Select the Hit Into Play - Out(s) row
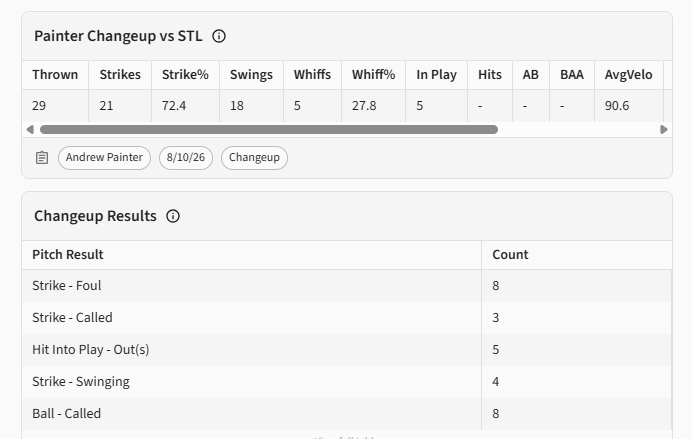Image resolution: width=692 pixels, height=439 pixels. point(347,350)
